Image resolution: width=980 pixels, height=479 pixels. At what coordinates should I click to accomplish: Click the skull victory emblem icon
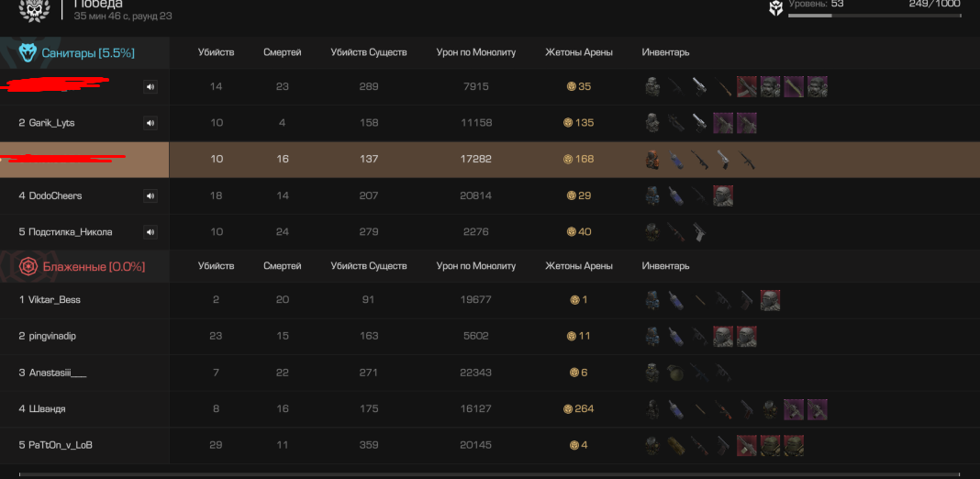point(34,9)
